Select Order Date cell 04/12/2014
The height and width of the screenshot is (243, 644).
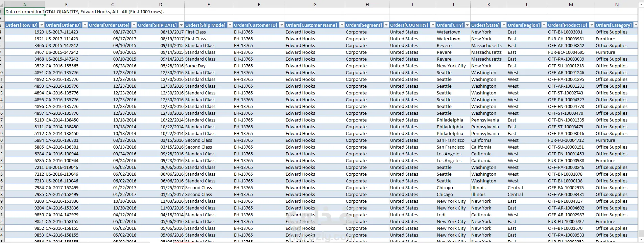click(x=113, y=215)
